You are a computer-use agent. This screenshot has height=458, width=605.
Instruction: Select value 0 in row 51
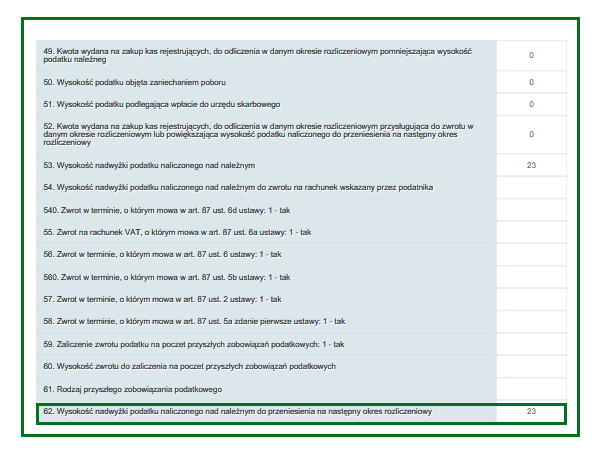tap(531, 104)
